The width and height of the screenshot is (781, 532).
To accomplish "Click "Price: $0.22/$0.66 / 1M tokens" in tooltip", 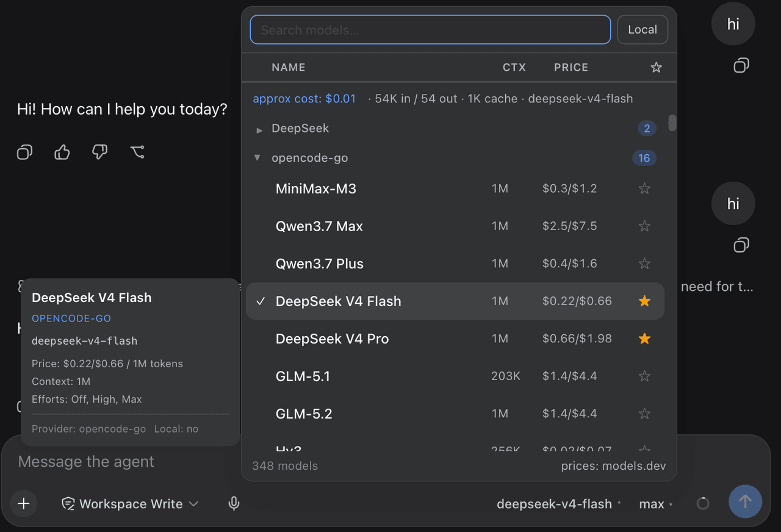I will (107, 364).
